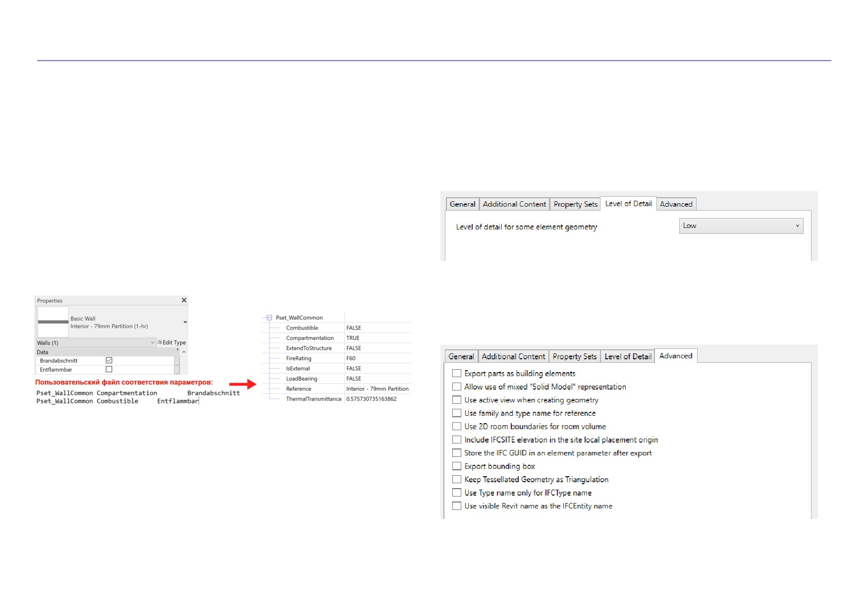Open Property Sets tab in upper dialog
The image size is (868, 614).
point(576,204)
